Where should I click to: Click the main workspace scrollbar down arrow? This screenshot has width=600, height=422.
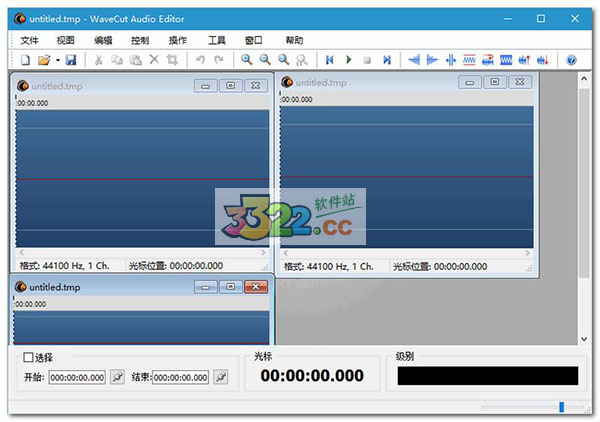pyautogui.click(x=584, y=339)
